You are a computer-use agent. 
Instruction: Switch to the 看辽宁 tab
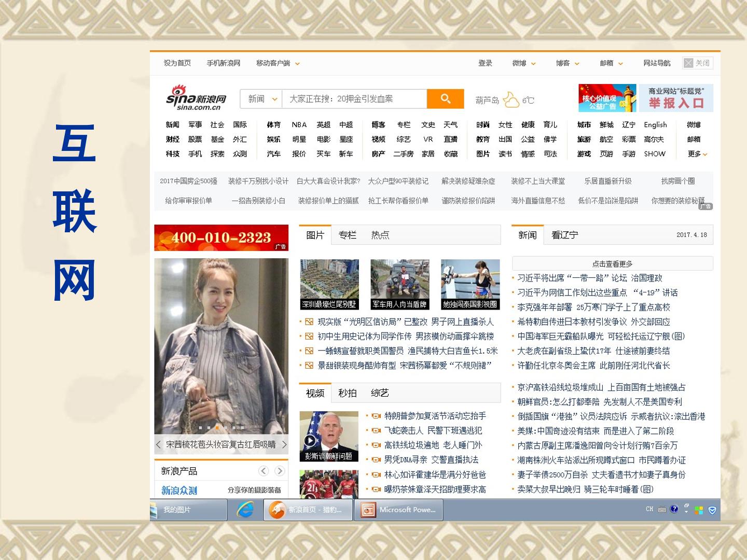click(x=564, y=235)
